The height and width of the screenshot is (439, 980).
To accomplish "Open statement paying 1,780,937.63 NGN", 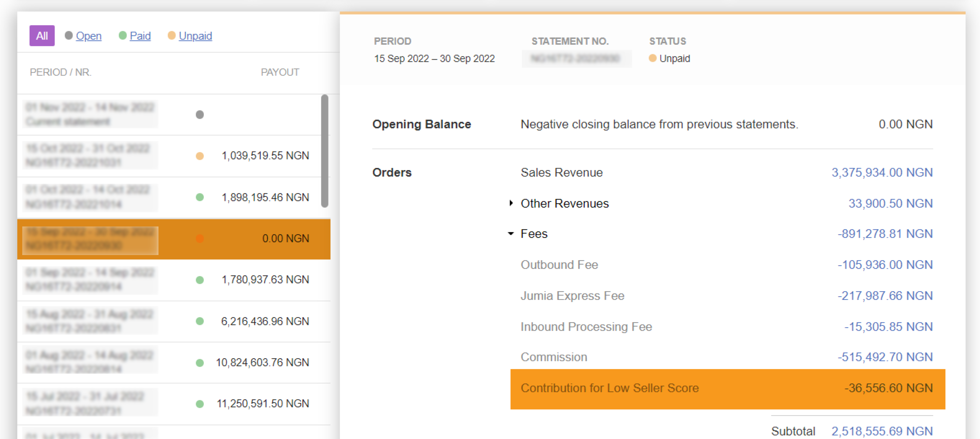I will point(265,280).
